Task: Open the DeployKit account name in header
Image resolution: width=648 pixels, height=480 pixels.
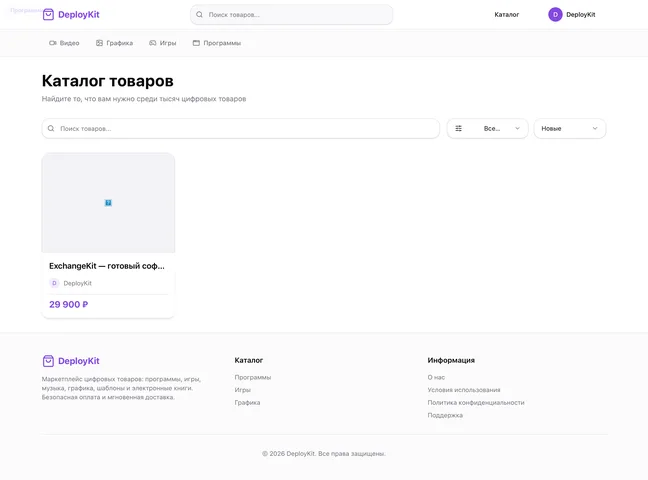Action: click(x=581, y=14)
